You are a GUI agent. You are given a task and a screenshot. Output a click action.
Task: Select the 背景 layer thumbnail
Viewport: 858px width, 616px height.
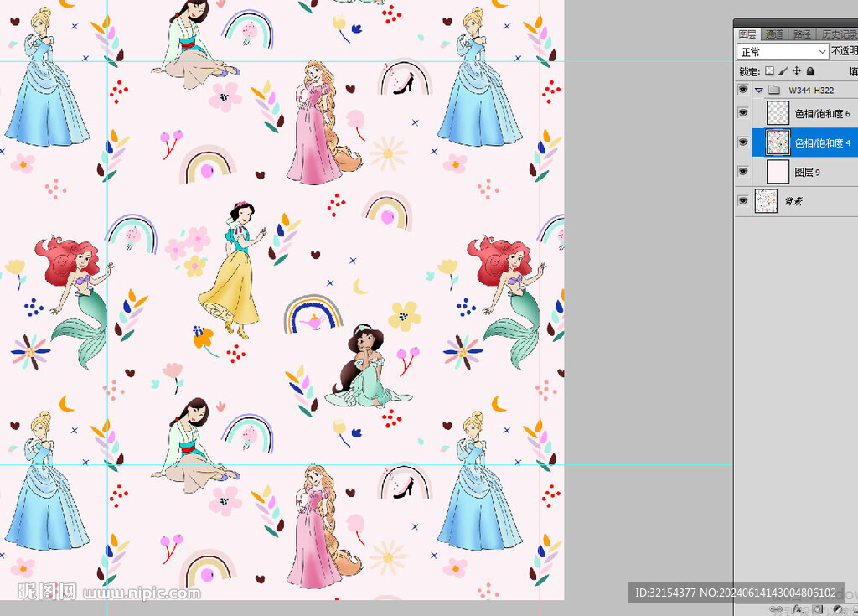(x=766, y=201)
